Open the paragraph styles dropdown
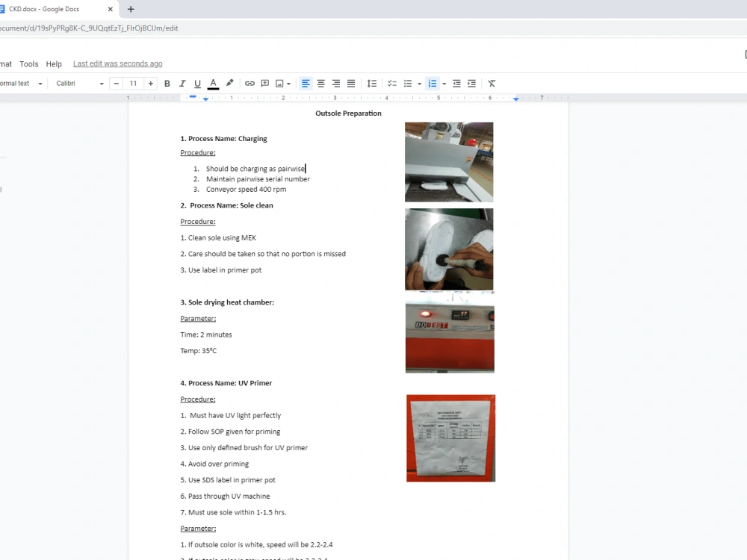 (22, 83)
